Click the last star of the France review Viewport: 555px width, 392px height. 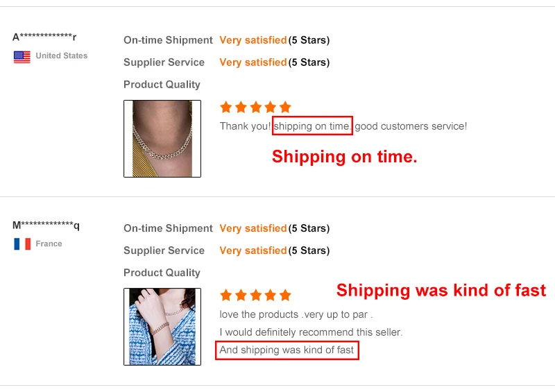(285, 295)
